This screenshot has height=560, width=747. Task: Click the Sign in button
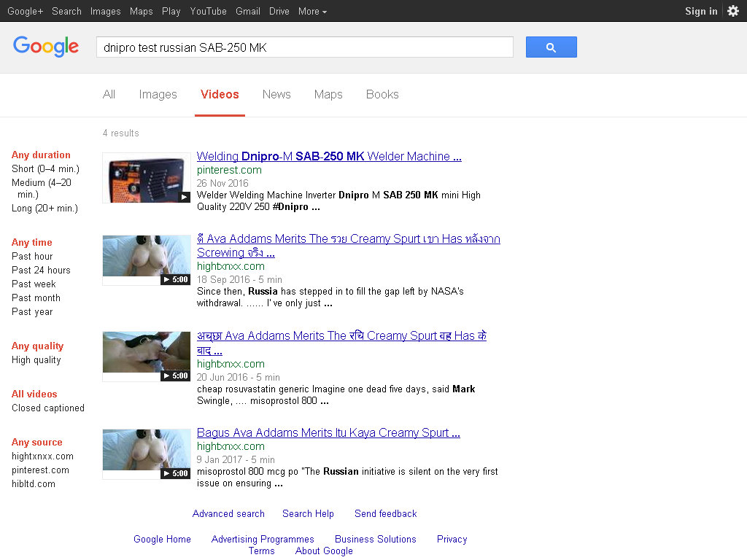pos(701,11)
